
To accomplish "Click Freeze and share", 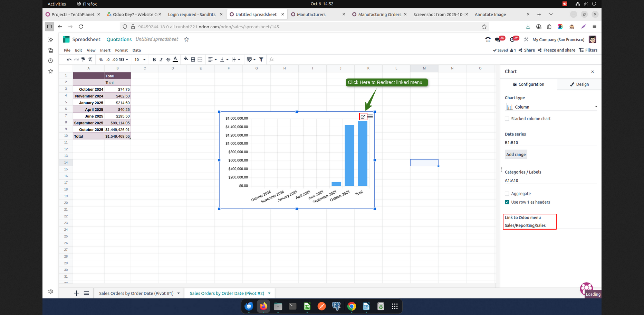I will (x=557, y=50).
